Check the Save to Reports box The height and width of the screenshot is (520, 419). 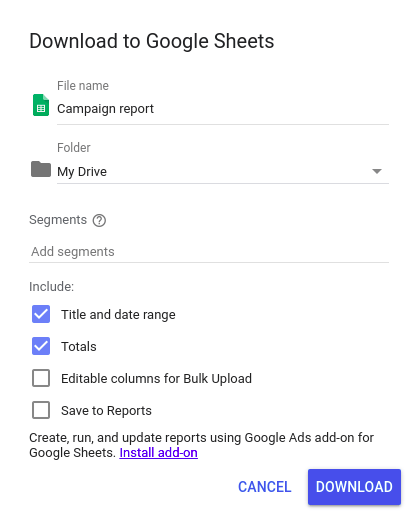pyautogui.click(x=41, y=410)
